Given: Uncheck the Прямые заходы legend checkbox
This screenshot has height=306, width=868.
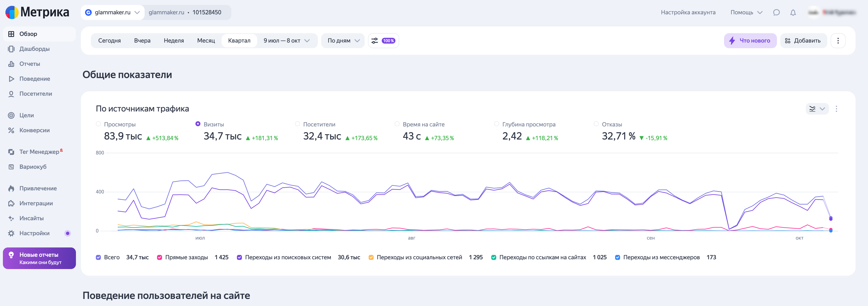Looking at the screenshot, I should point(159,257).
